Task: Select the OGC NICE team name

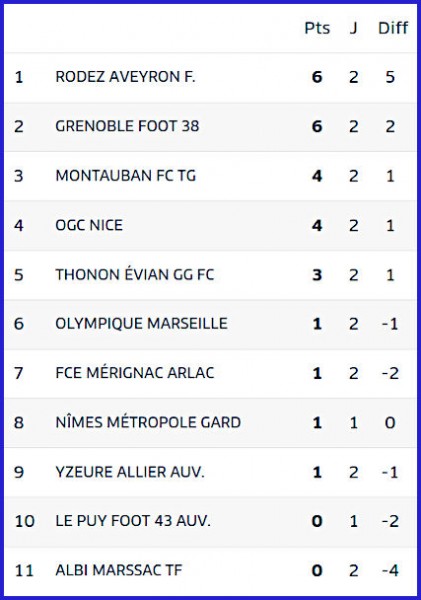Action: (x=89, y=225)
